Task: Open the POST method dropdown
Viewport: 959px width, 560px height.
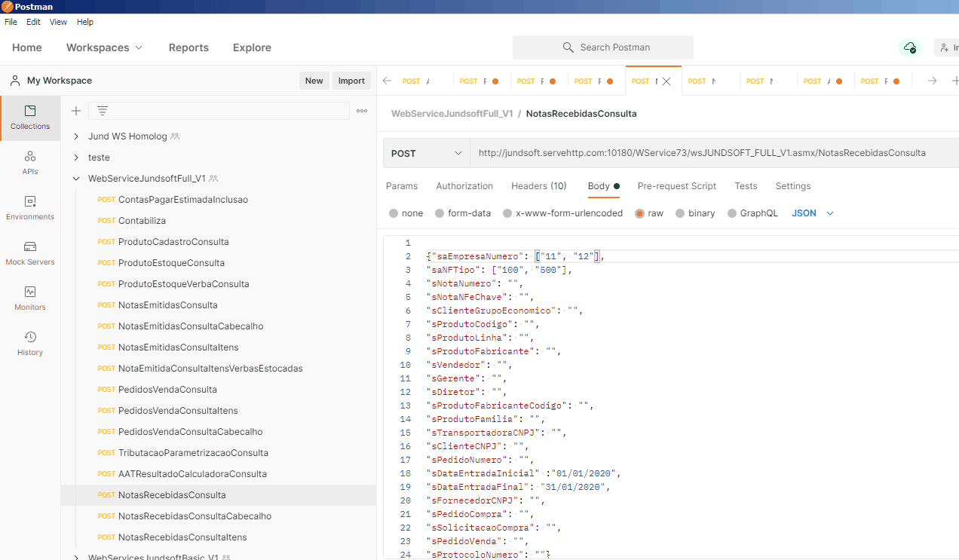Action: tap(426, 153)
